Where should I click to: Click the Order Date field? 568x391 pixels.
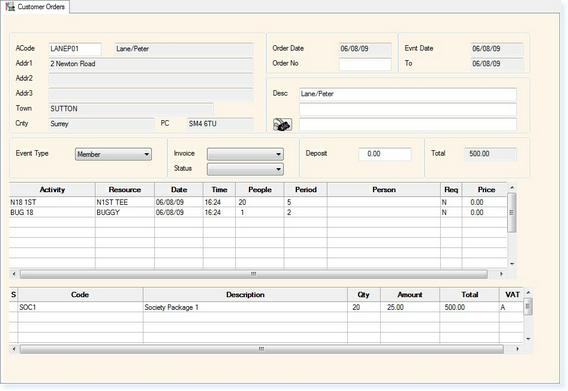pos(365,49)
